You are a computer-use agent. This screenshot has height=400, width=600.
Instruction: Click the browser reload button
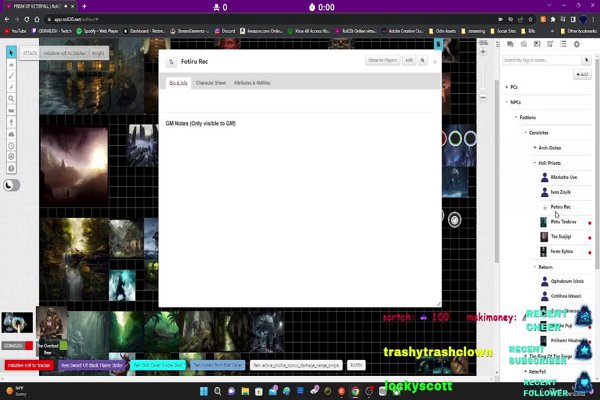[x=26, y=19]
